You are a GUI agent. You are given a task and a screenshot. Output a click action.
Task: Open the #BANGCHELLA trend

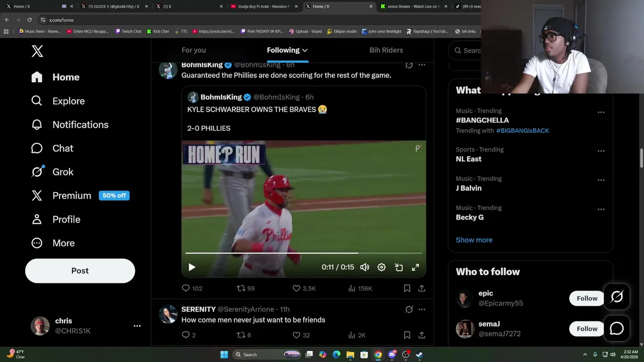[482, 120]
